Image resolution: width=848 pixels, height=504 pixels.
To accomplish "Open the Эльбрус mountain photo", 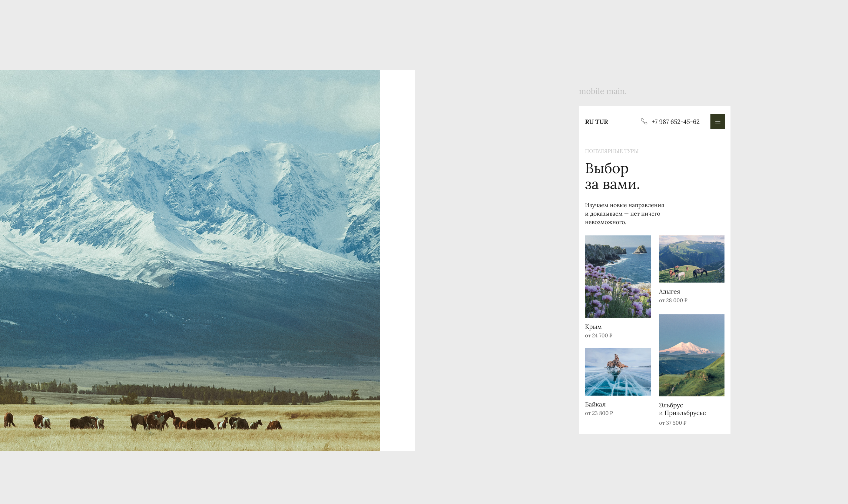I will 691,355.
